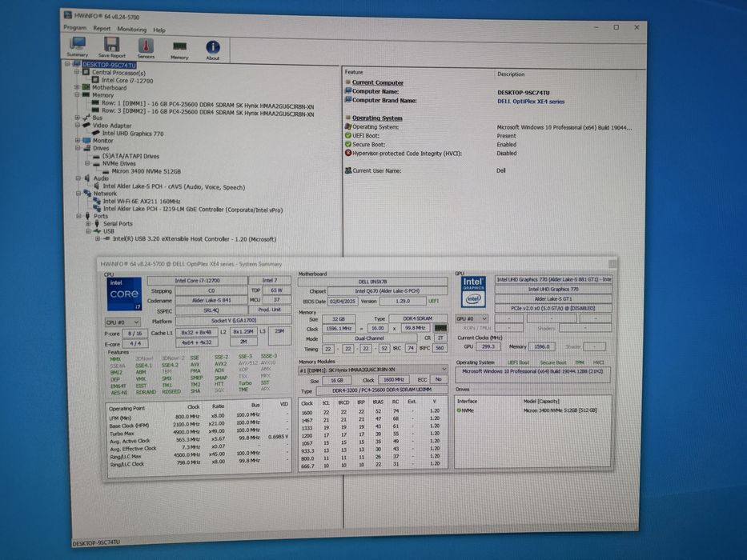747x560 pixels.
Task: Click the Ports node icon
Action: pyautogui.click(x=87, y=216)
